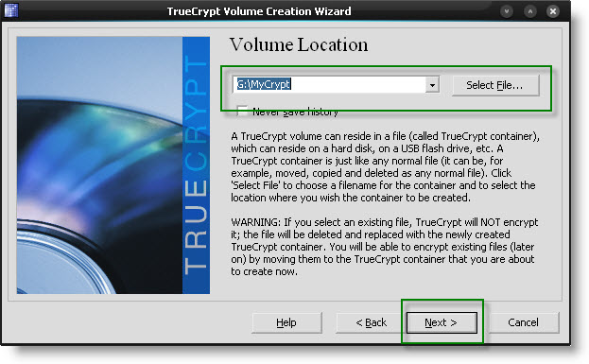The width and height of the screenshot is (589, 364).
Task: Click the TrueCrypt icon in the title bar
Action: pyautogui.click(x=11, y=10)
